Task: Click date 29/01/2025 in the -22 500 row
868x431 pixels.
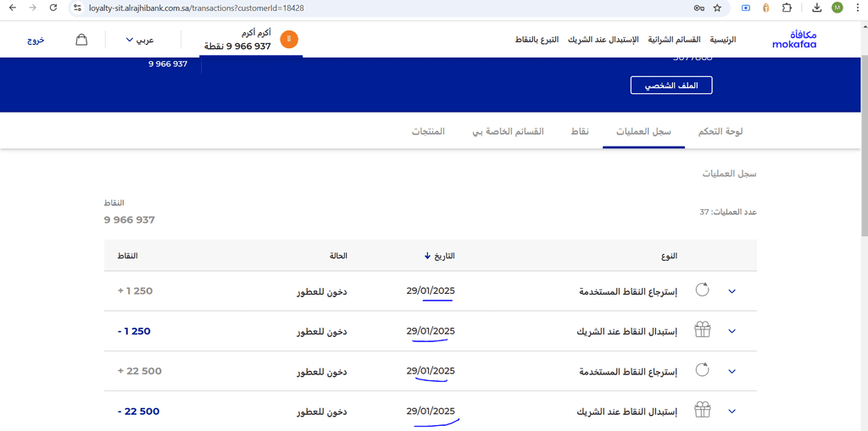Action: (431, 411)
